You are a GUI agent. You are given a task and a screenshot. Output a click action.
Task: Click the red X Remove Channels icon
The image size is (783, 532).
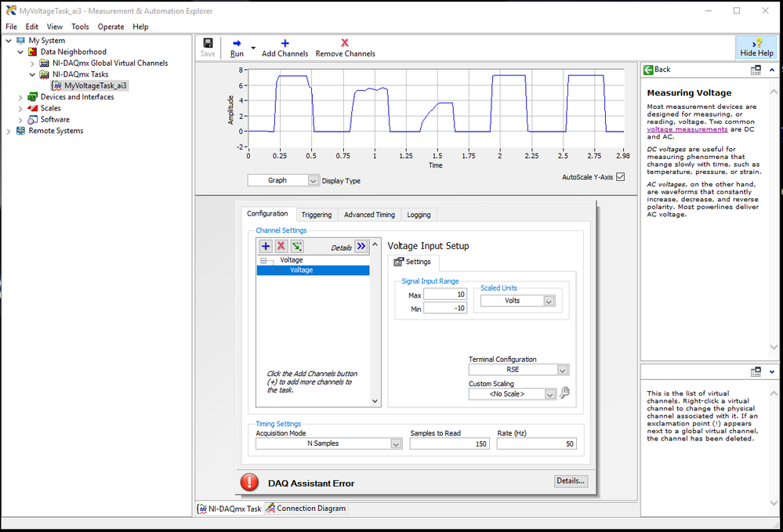pos(345,43)
